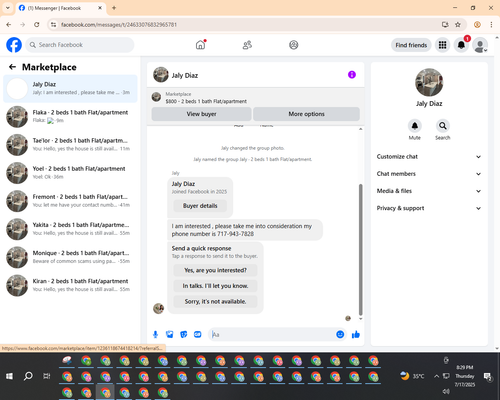This screenshot has height=400, width=500.
Task: Click the View buyer button
Action: (201, 114)
